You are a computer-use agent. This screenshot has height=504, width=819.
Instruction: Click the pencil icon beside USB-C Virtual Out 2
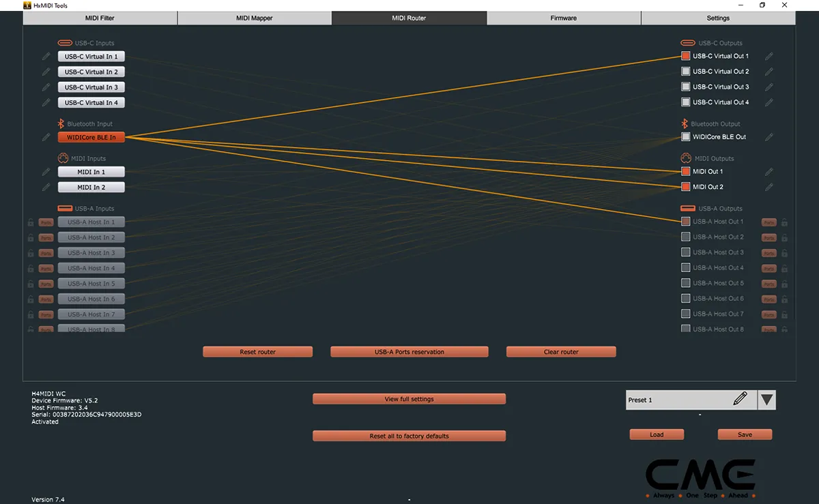[x=769, y=71]
